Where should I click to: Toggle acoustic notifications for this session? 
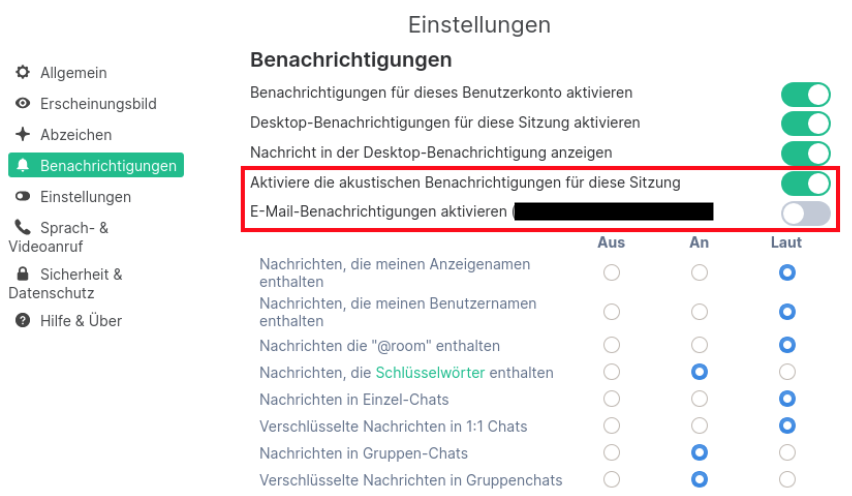pyautogui.click(x=805, y=183)
